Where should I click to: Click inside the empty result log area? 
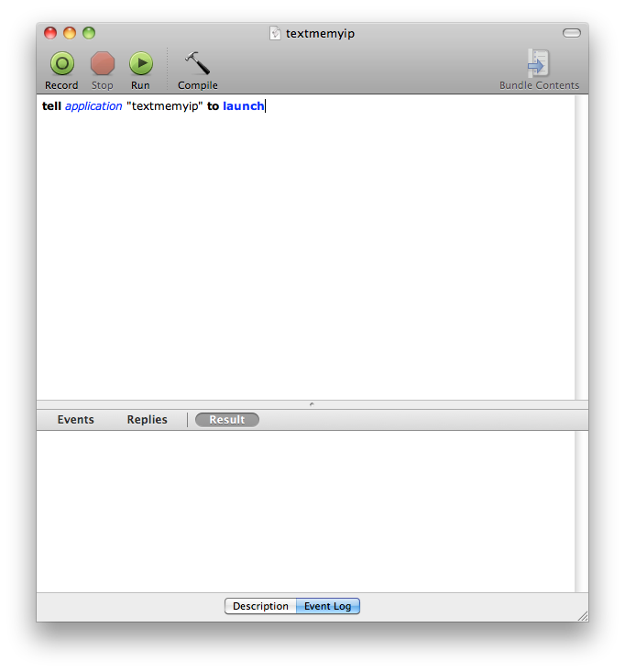305,512
